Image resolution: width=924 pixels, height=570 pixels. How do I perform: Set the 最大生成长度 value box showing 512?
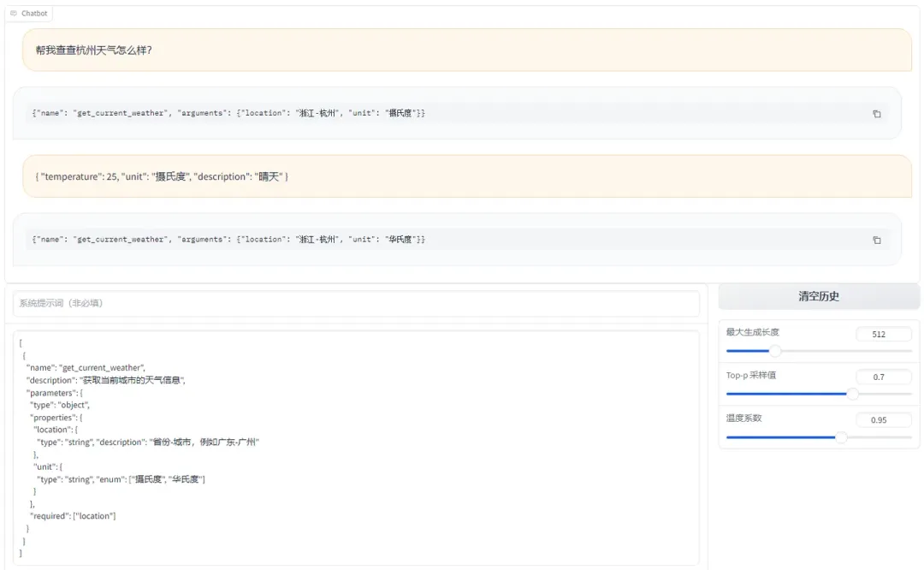point(883,334)
